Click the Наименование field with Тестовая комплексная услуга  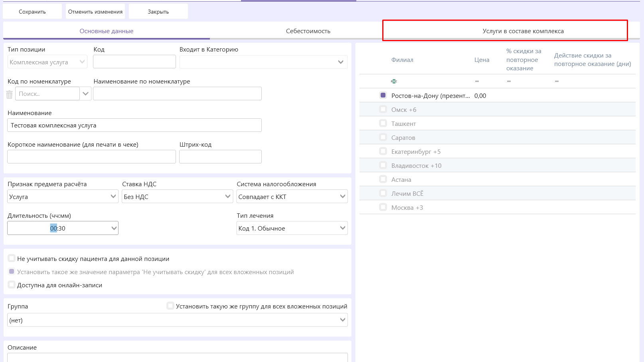pos(134,125)
